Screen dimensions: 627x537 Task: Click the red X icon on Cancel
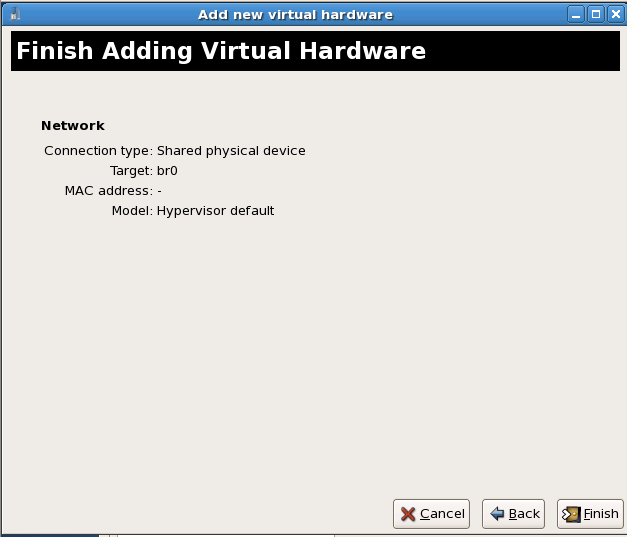click(408, 514)
